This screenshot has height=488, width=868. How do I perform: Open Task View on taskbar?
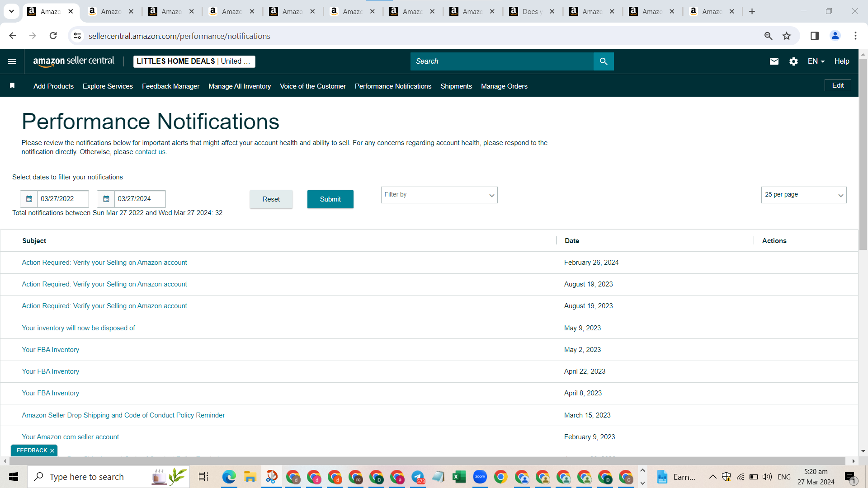coord(203,477)
